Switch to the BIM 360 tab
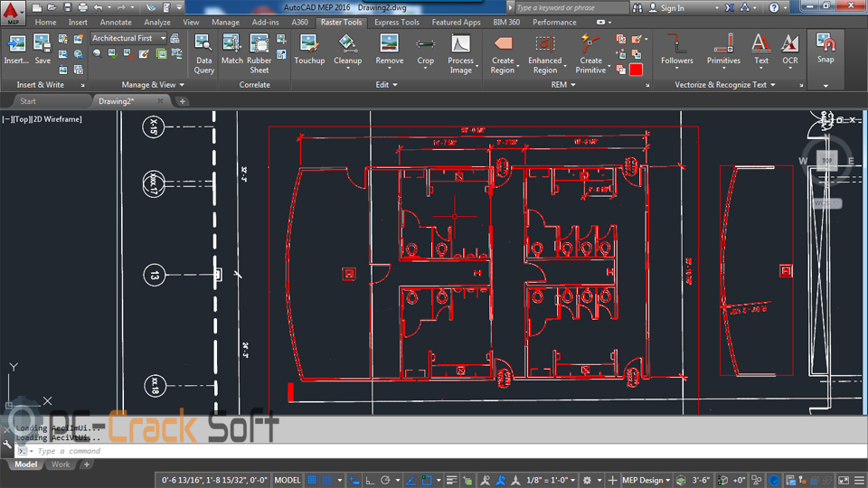868x488 pixels. [x=506, y=22]
